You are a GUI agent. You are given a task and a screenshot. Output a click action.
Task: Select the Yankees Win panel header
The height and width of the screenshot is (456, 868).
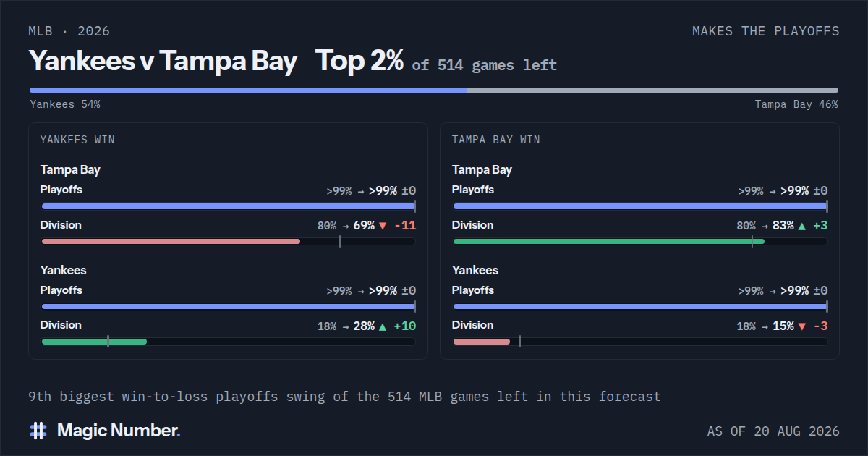tap(77, 140)
